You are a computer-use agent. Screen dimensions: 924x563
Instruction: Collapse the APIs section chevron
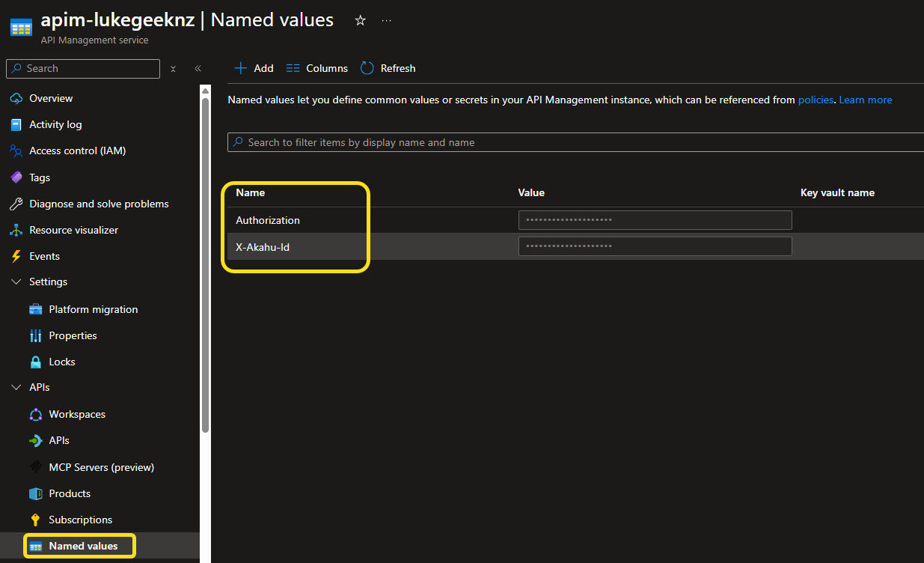tap(16, 388)
